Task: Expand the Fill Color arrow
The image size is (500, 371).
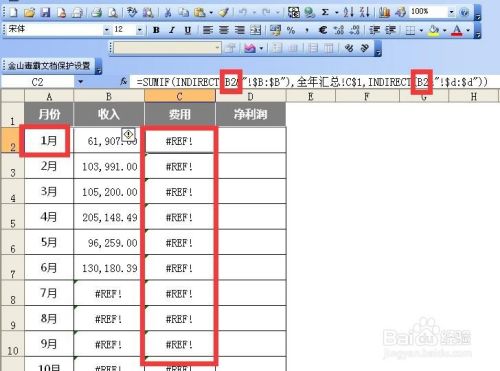Action: 445,31
